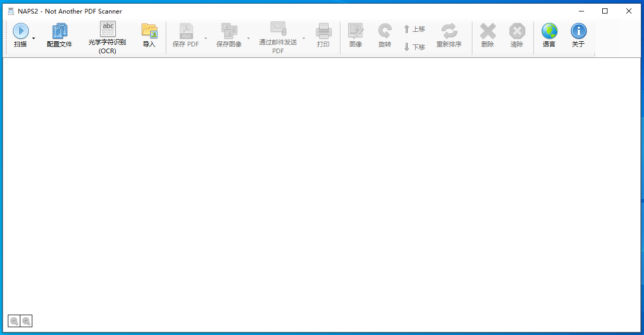
Task: Expand the Save Images dropdown arrow
Action: click(x=248, y=38)
